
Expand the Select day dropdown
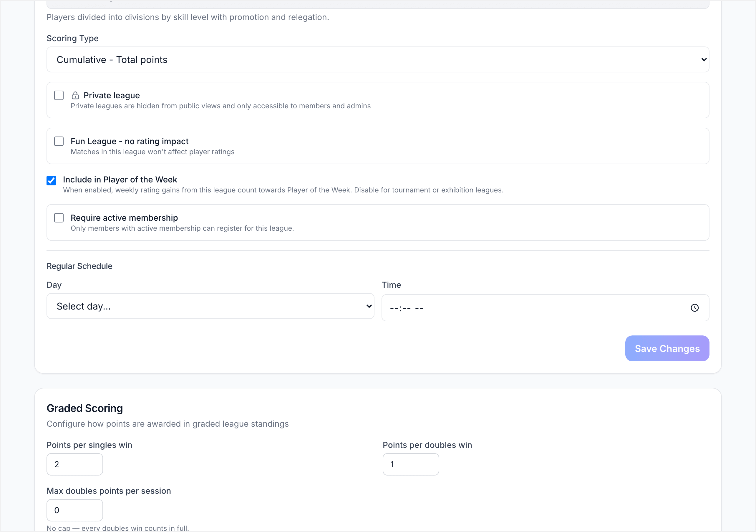pos(210,306)
